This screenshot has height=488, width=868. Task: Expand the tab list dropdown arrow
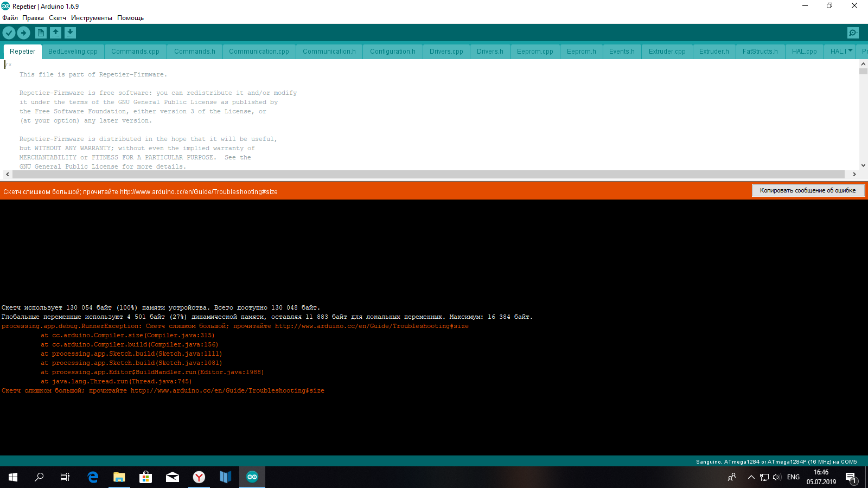850,50
